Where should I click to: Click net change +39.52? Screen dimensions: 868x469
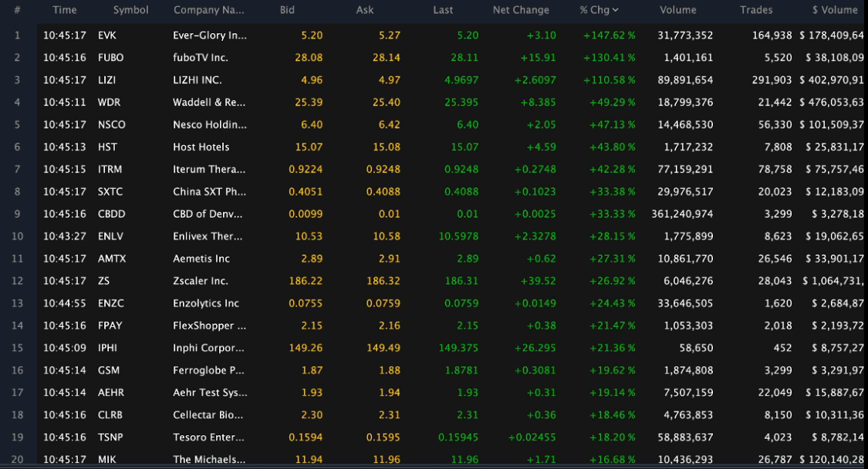tap(538, 281)
